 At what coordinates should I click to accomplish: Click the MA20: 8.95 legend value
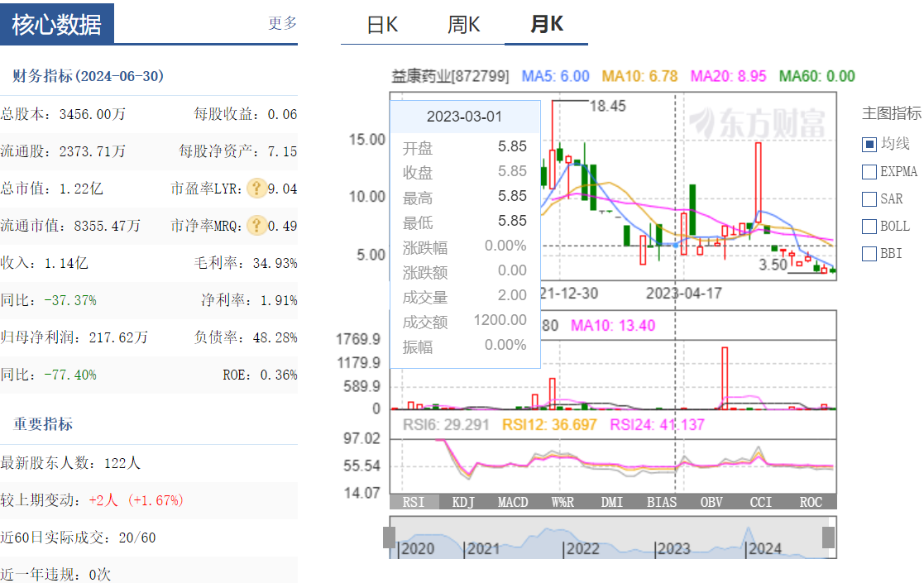(728, 77)
